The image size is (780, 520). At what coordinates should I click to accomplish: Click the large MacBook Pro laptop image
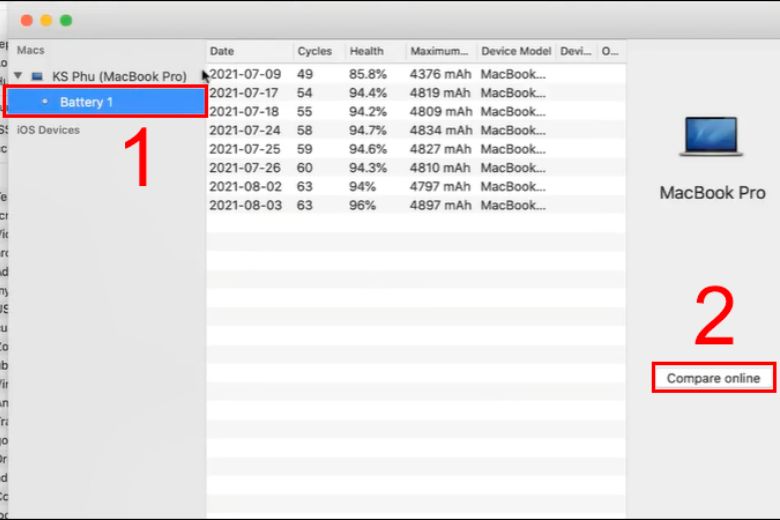[711, 136]
